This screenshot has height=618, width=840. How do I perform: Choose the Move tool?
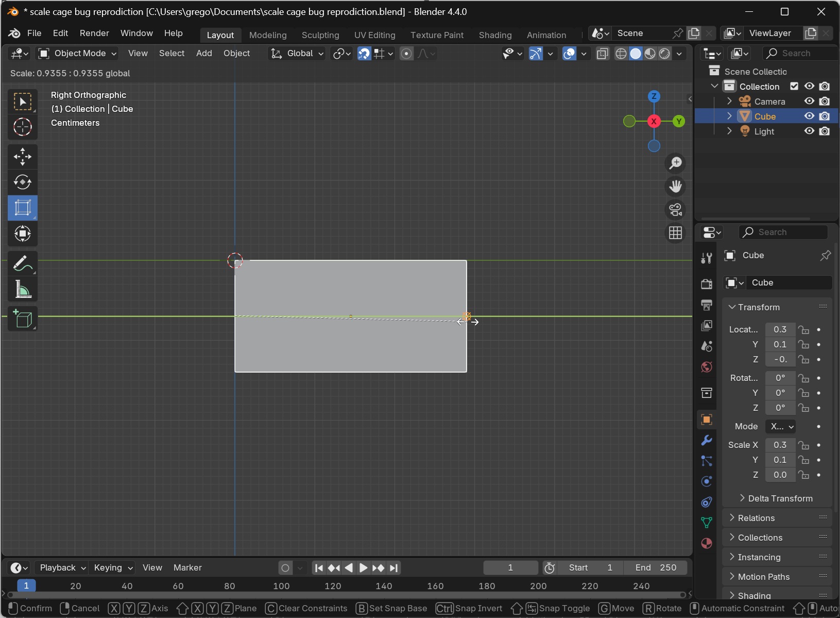point(23,157)
